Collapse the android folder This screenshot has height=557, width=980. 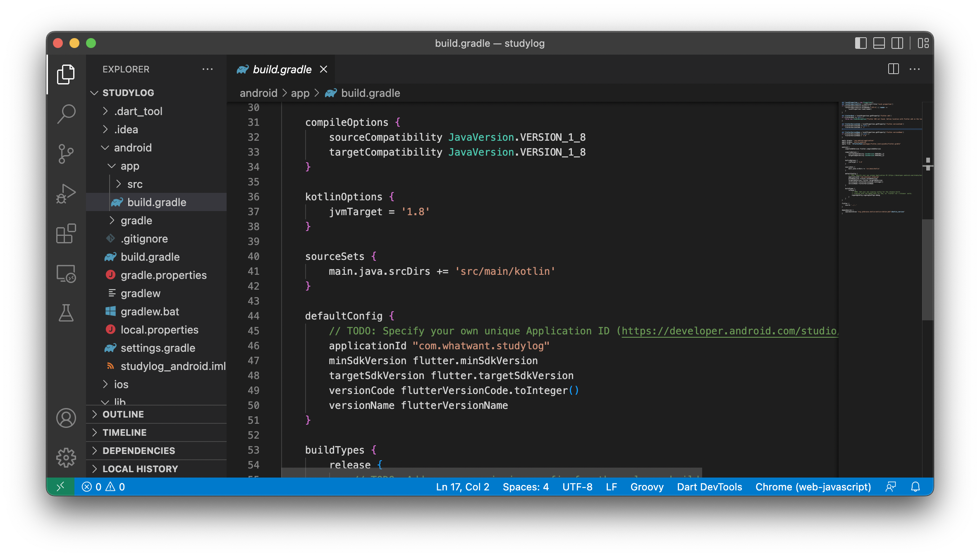(x=132, y=148)
